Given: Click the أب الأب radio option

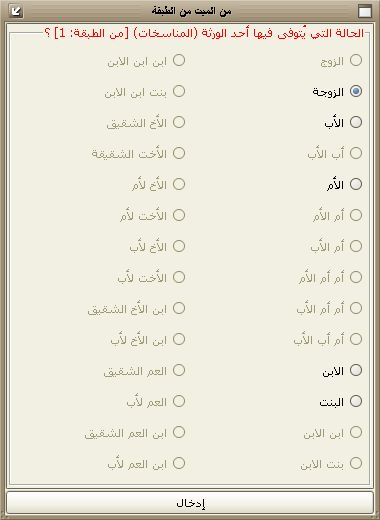Looking at the screenshot, I should pos(356,153).
